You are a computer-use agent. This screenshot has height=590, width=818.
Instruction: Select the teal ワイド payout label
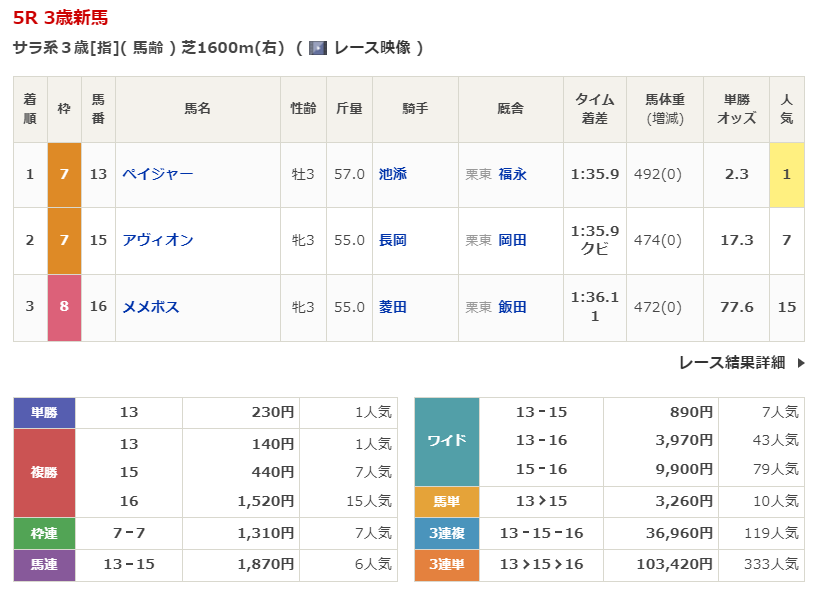(x=447, y=441)
